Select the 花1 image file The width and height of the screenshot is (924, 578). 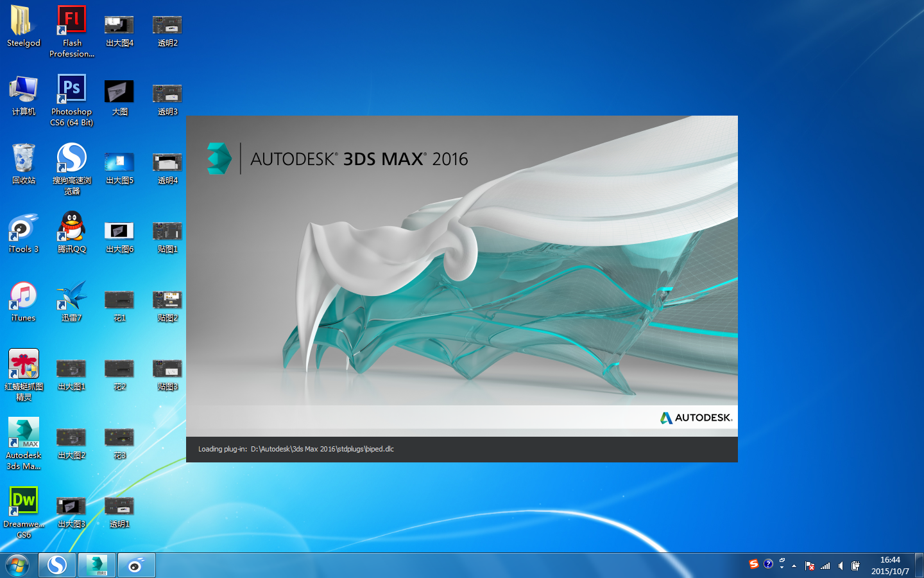pyautogui.click(x=119, y=306)
